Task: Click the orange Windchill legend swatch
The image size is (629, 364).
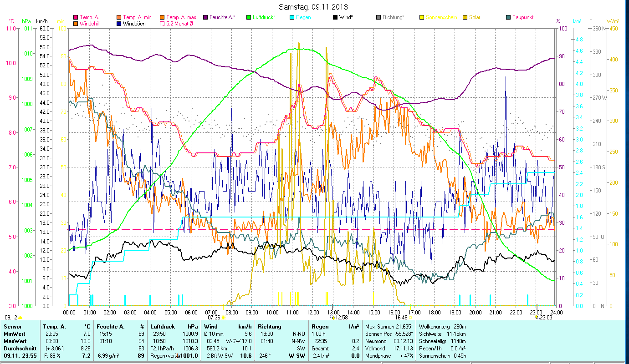Action: point(76,23)
